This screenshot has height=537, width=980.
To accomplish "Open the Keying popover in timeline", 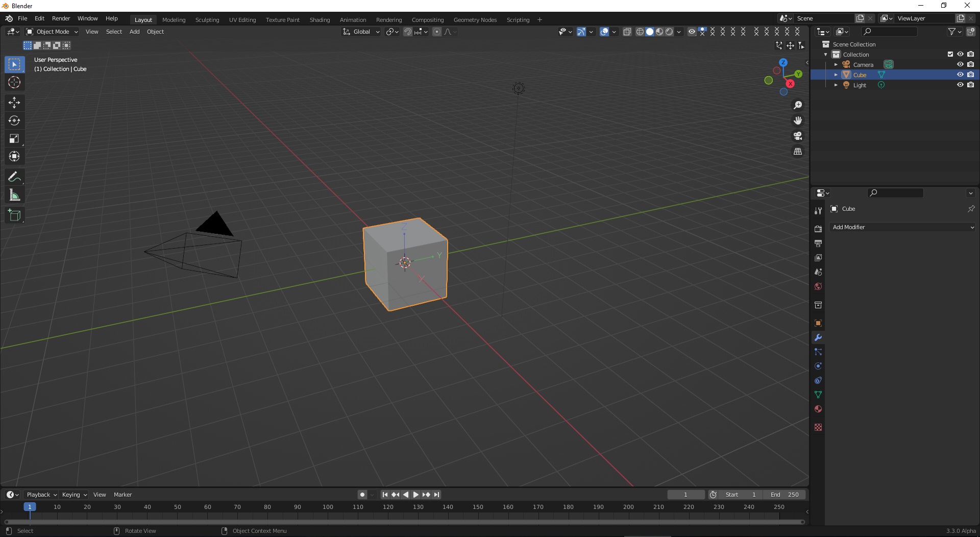I will coord(74,495).
